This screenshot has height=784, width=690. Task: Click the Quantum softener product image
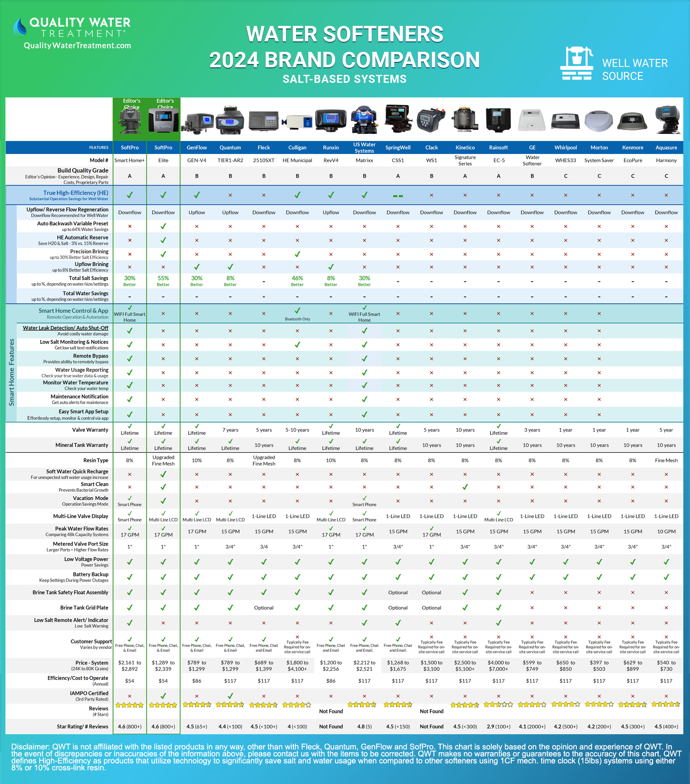230,120
